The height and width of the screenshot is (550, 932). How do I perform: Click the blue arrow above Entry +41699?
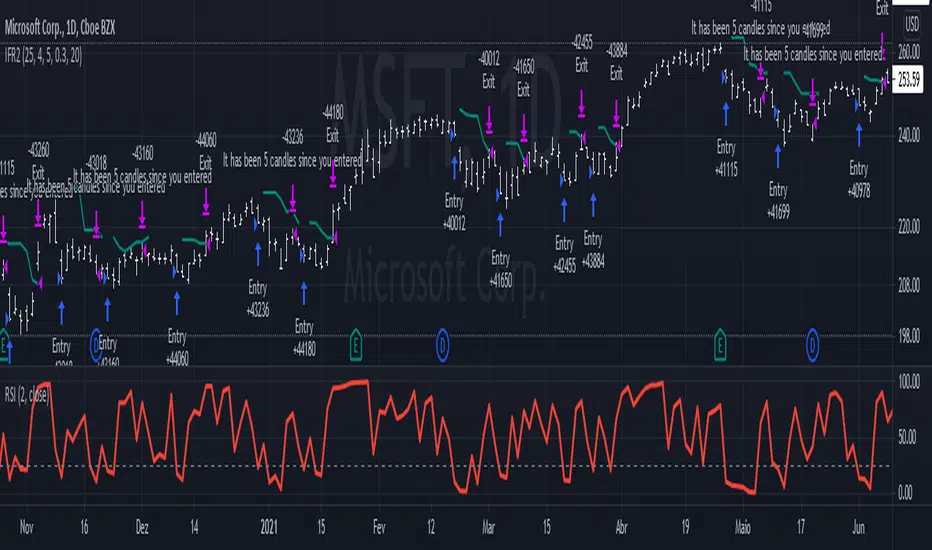(778, 156)
